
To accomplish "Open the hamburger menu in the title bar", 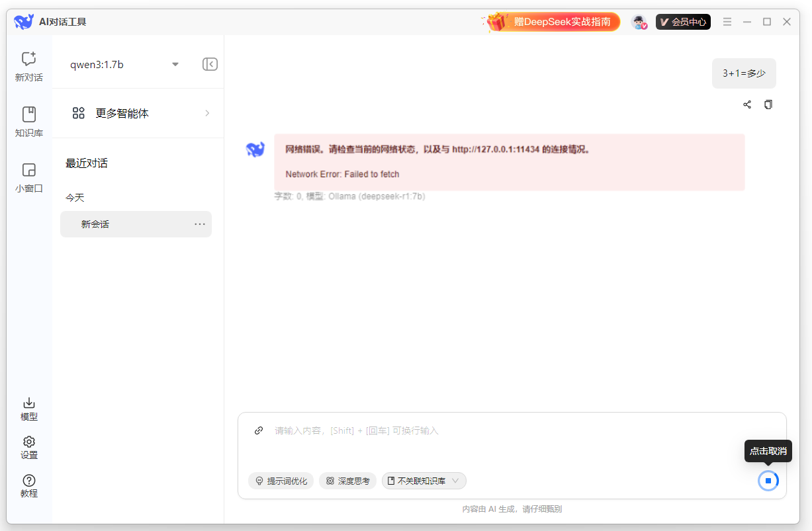I will pyautogui.click(x=727, y=21).
